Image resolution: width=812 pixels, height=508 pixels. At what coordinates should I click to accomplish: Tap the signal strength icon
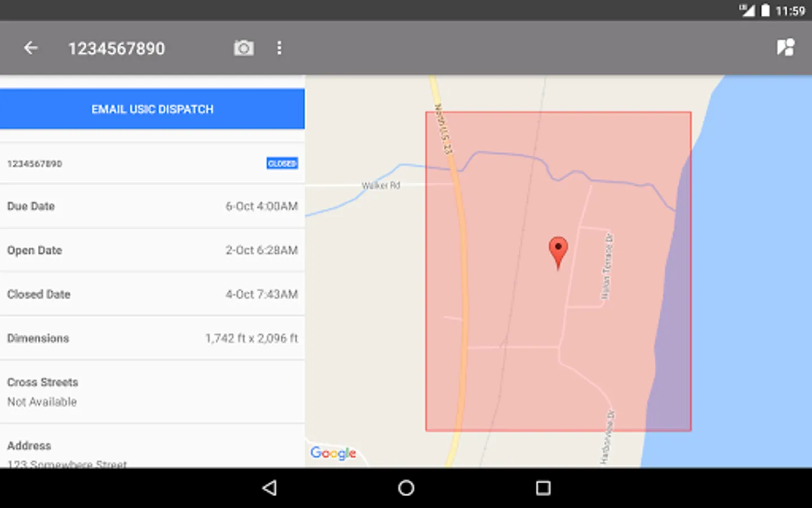click(x=747, y=10)
